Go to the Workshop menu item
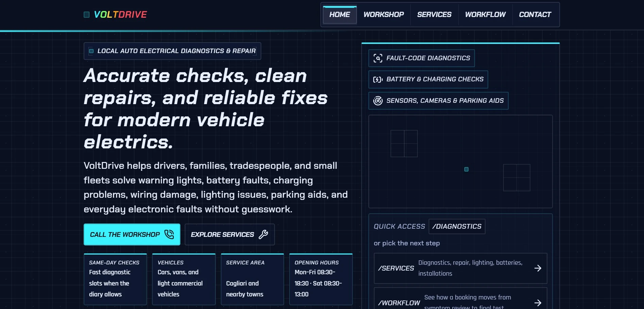The width and height of the screenshot is (644, 309). tap(383, 15)
